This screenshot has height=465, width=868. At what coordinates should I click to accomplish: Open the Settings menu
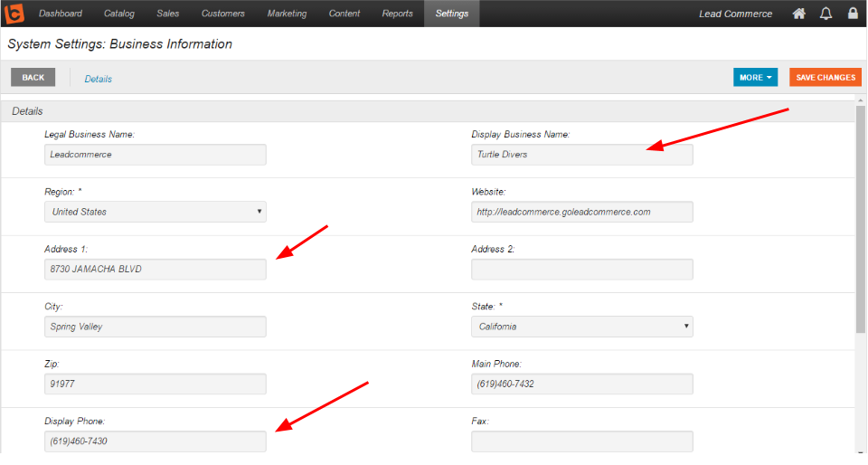coord(452,14)
